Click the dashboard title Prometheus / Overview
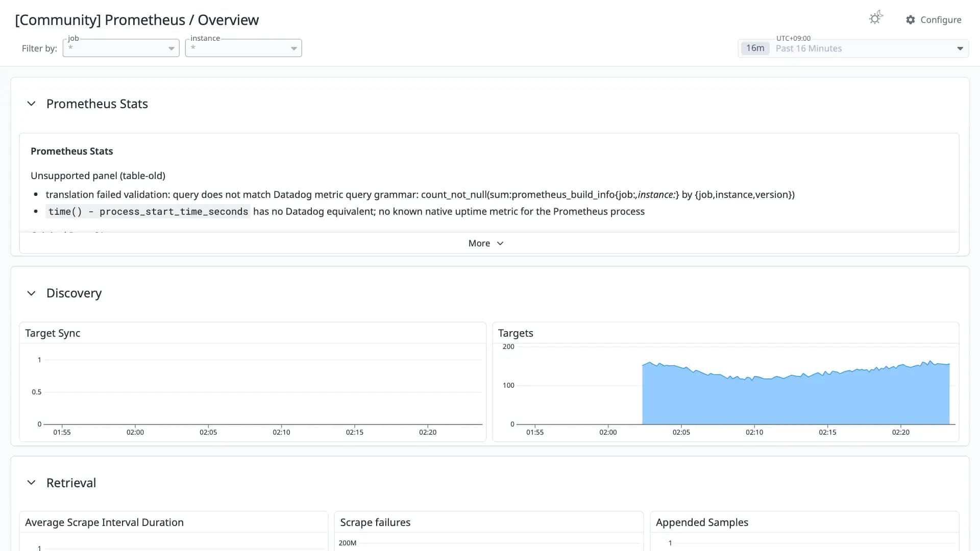Image resolution: width=980 pixels, height=551 pixels. (x=137, y=20)
